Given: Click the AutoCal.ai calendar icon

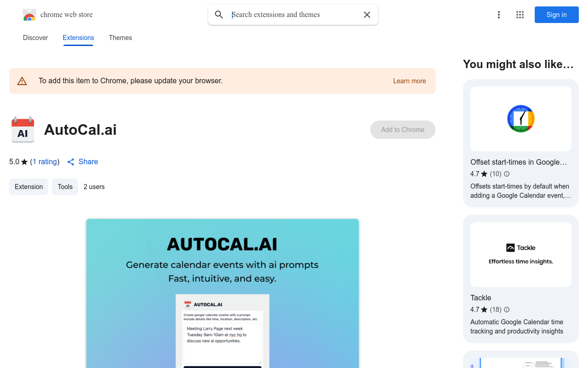Looking at the screenshot, I should pos(23,130).
